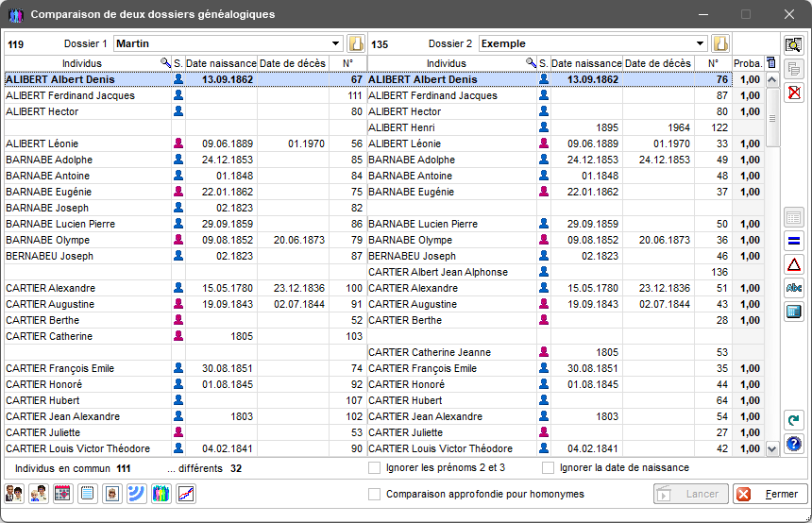Open the red-blue line chart icon

[x=186, y=494]
